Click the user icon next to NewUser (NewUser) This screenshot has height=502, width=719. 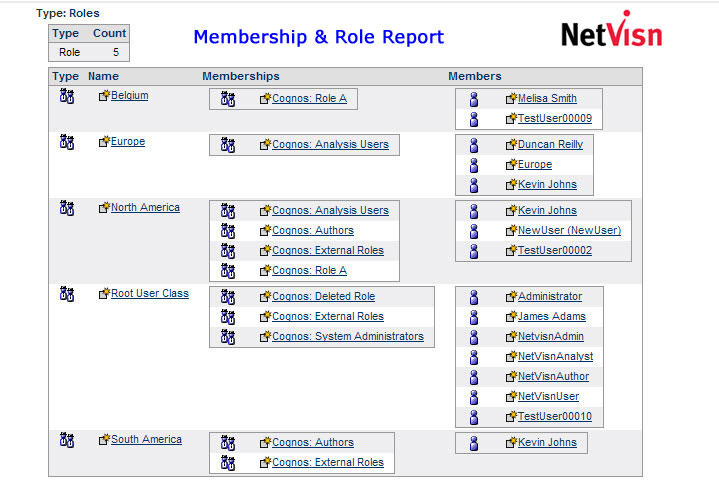click(x=474, y=231)
